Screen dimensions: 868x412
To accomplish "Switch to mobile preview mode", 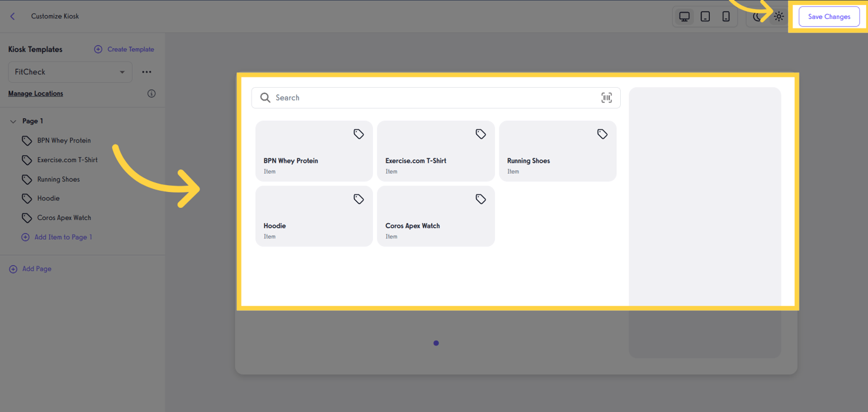I will point(726,16).
